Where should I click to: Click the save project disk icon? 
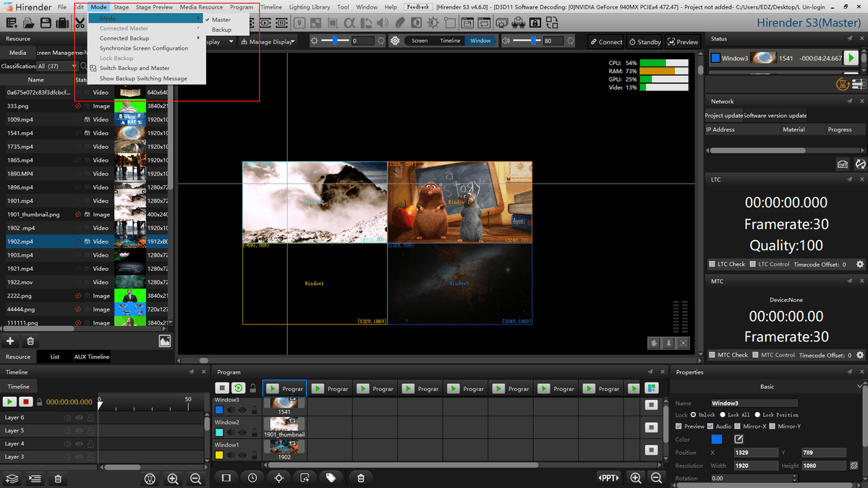pos(45,24)
